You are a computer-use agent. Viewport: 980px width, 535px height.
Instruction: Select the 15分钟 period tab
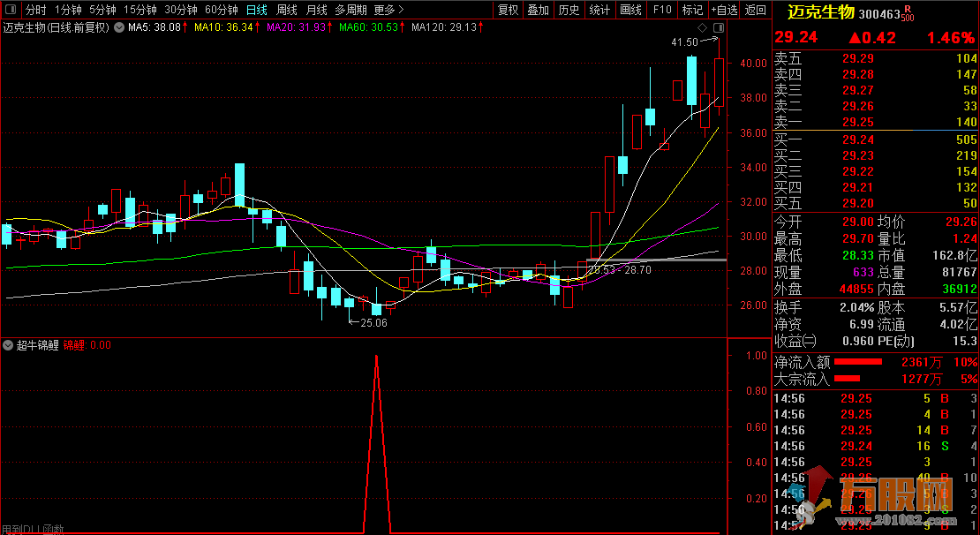point(140,10)
